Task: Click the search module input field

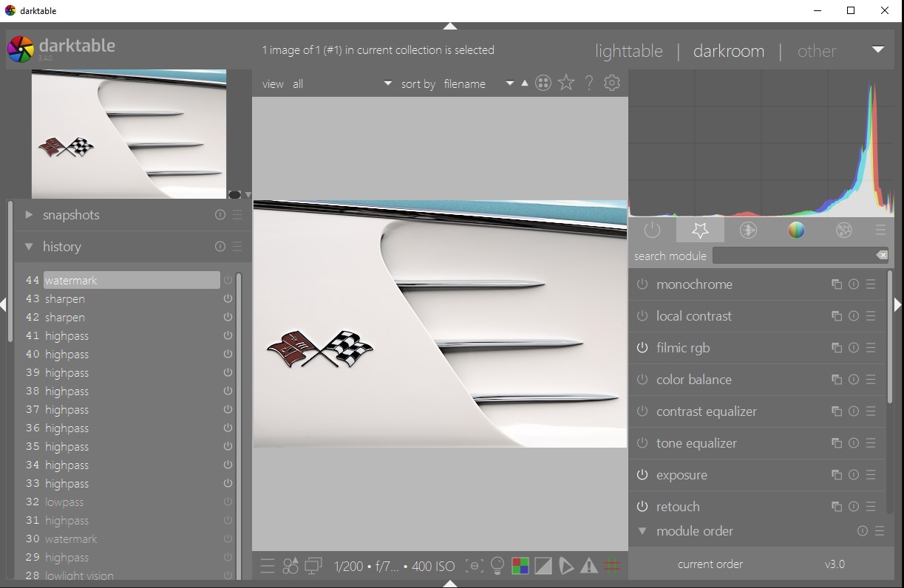Action: [x=801, y=256]
